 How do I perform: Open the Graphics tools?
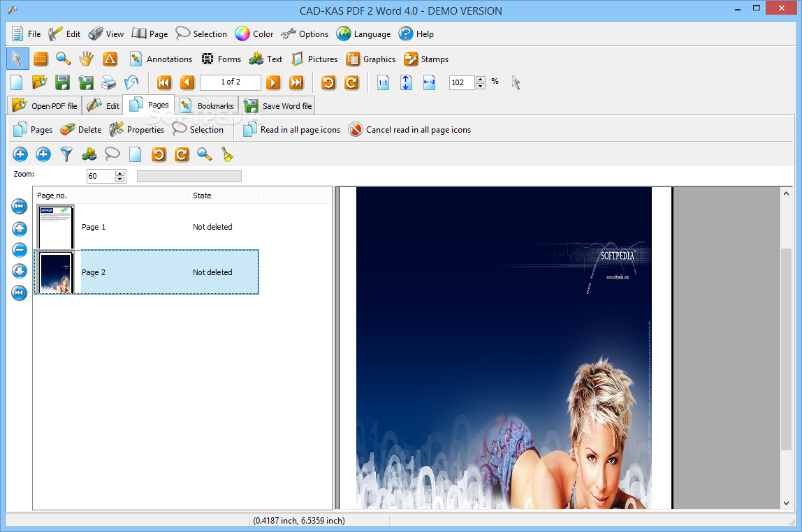click(371, 59)
